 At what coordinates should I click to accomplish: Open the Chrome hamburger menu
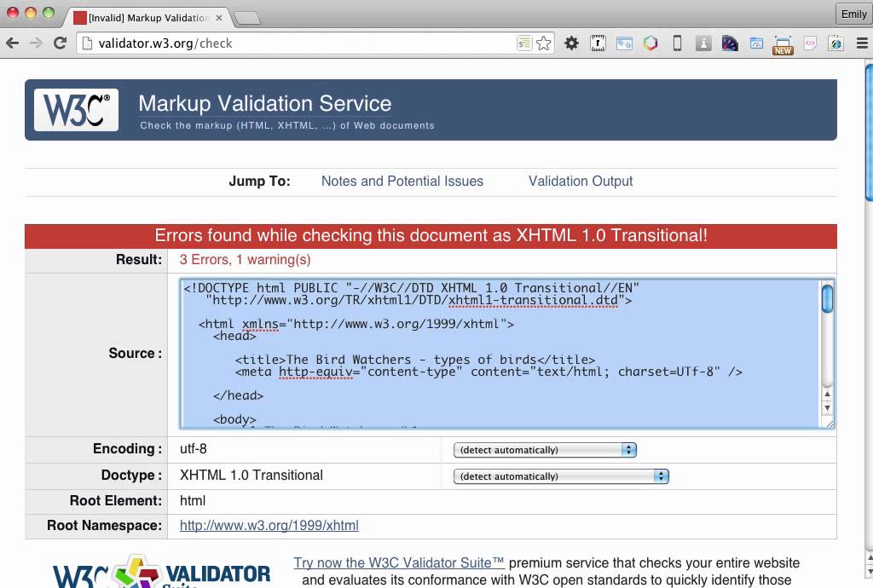click(x=862, y=43)
